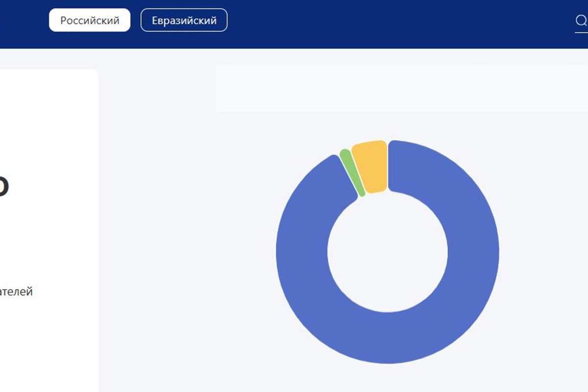This screenshot has width=588, height=392.
Task: Click the white center of the donut chart
Action: click(387, 252)
